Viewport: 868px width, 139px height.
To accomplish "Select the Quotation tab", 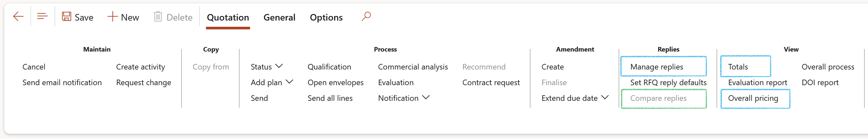I will pyautogui.click(x=228, y=18).
